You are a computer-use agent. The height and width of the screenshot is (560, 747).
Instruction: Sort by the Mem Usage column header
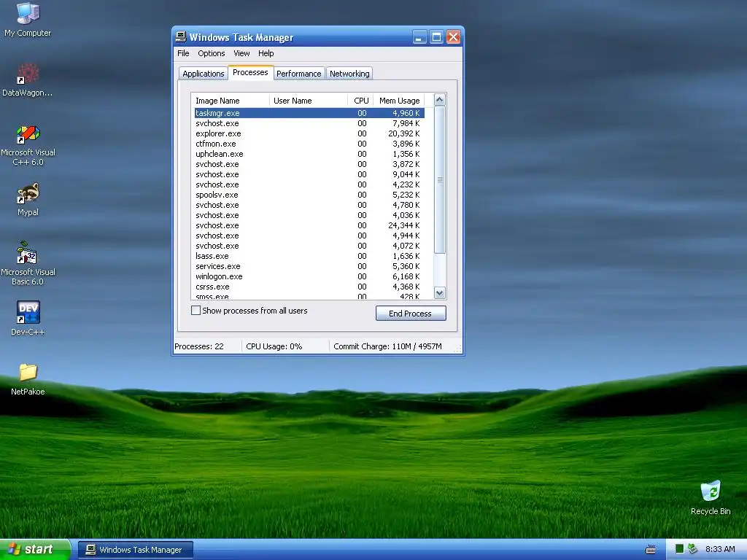tap(399, 101)
